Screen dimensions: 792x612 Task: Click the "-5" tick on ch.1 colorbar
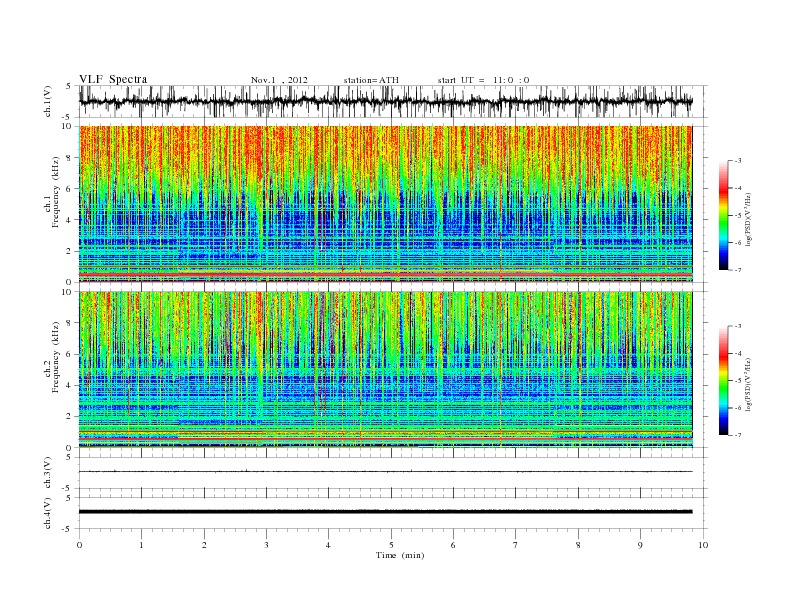point(738,216)
